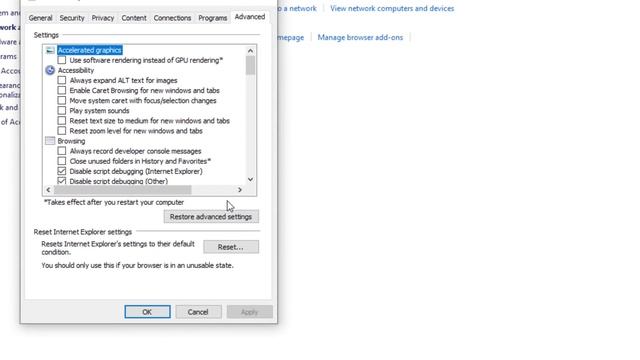Switch to the General tab
Image resolution: width=640 pixels, height=360 pixels.
click(40, 18)
